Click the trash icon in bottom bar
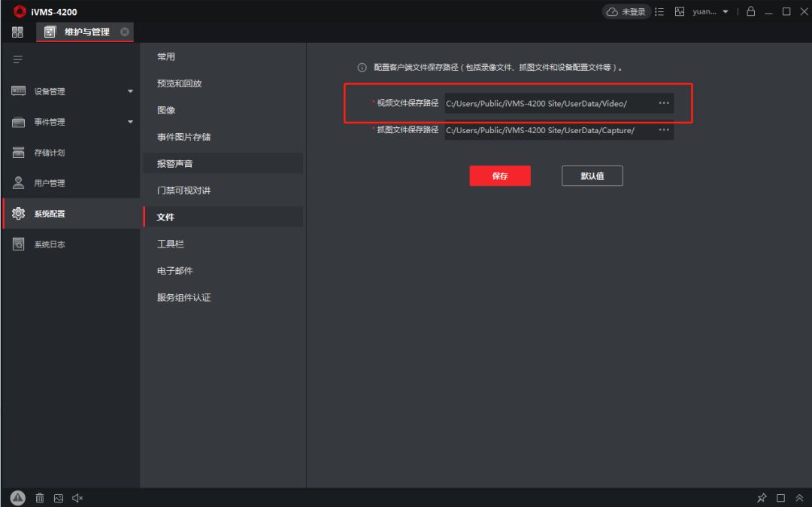The width and height of the screenshot is (812, 507). [40, 498]
